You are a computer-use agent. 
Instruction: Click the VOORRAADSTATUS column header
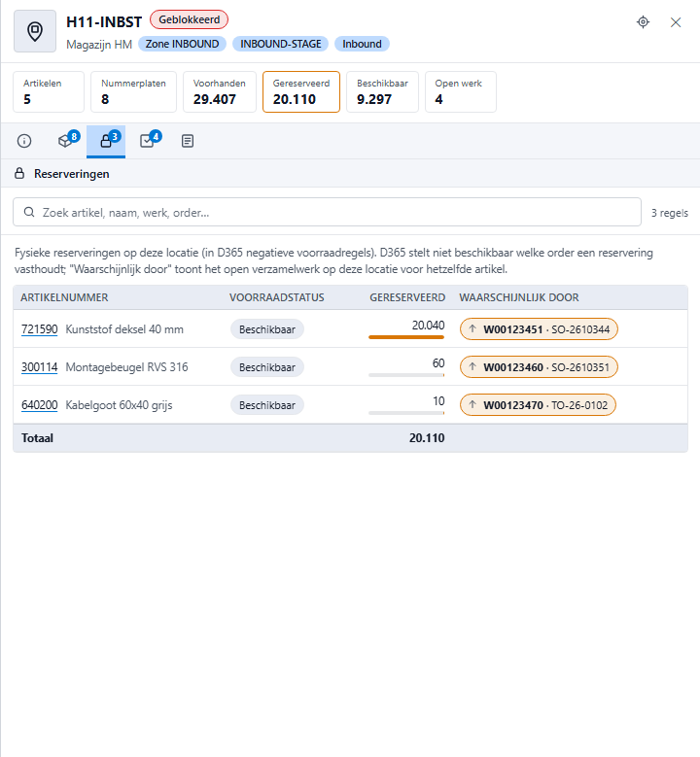[x=277, y=297]
